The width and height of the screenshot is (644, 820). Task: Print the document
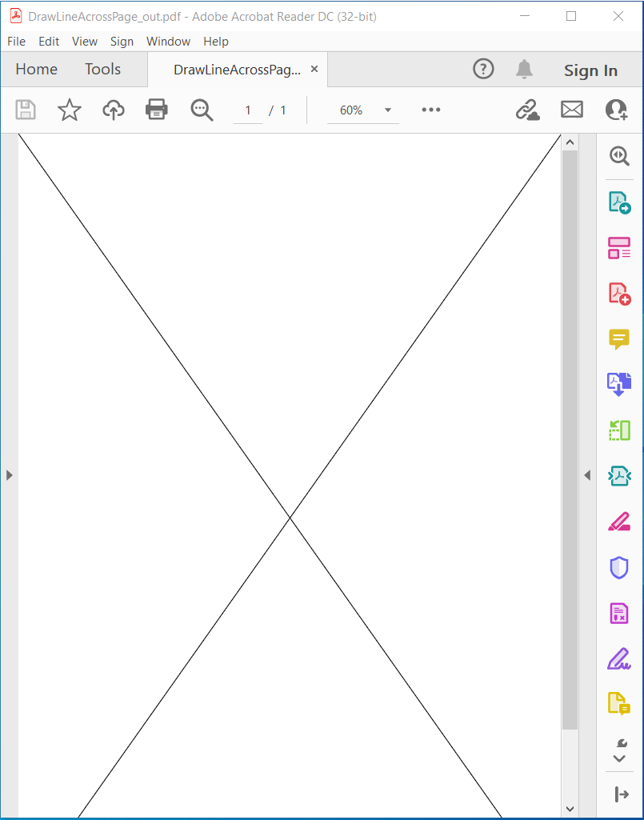point(156,110)
